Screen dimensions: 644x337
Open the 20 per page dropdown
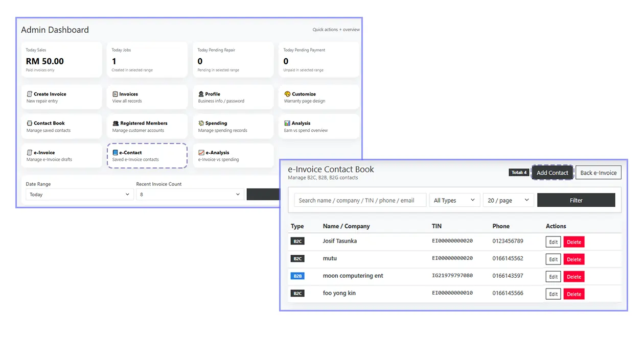(x=508, y=200)
